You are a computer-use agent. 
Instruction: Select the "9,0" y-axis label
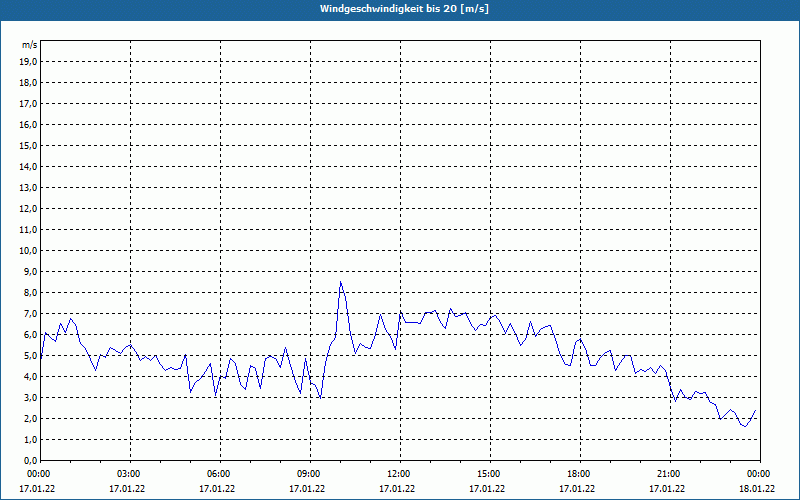click(30, 271)
